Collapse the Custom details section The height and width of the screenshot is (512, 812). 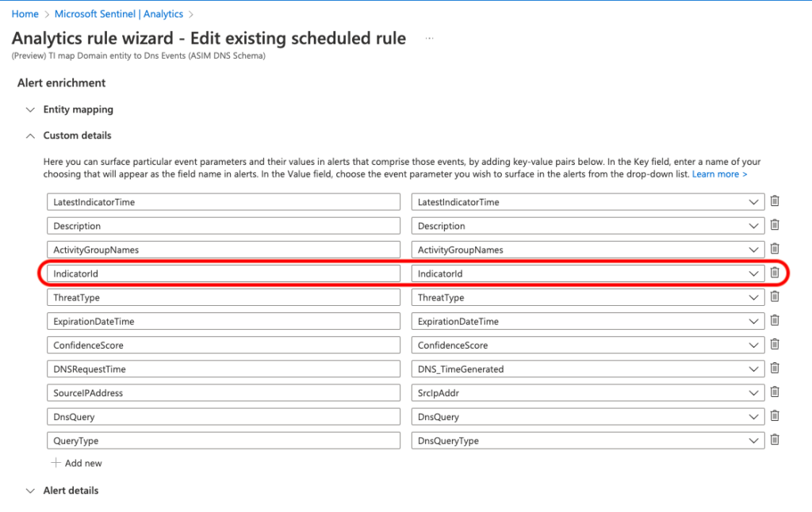68,135
